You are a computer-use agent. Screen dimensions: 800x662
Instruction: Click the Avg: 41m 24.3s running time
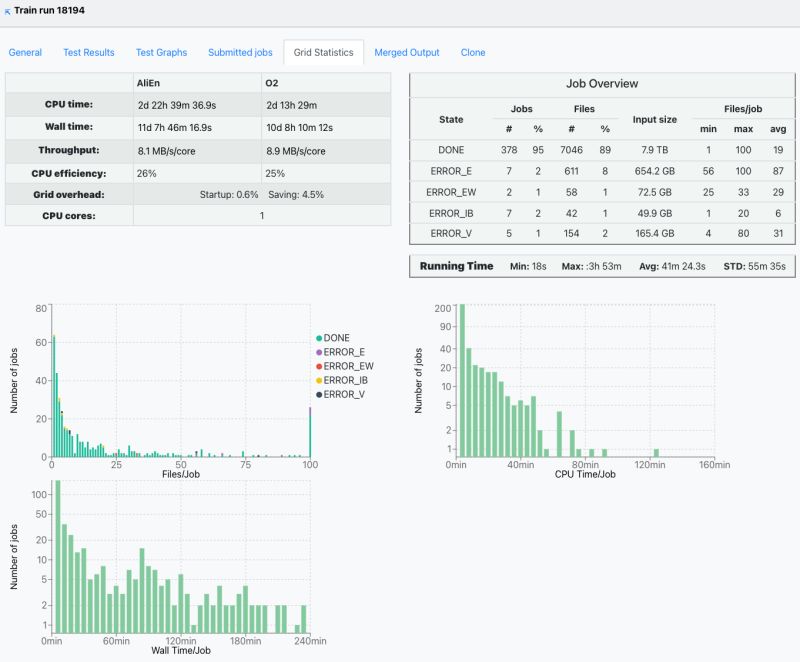click(672, 266)
